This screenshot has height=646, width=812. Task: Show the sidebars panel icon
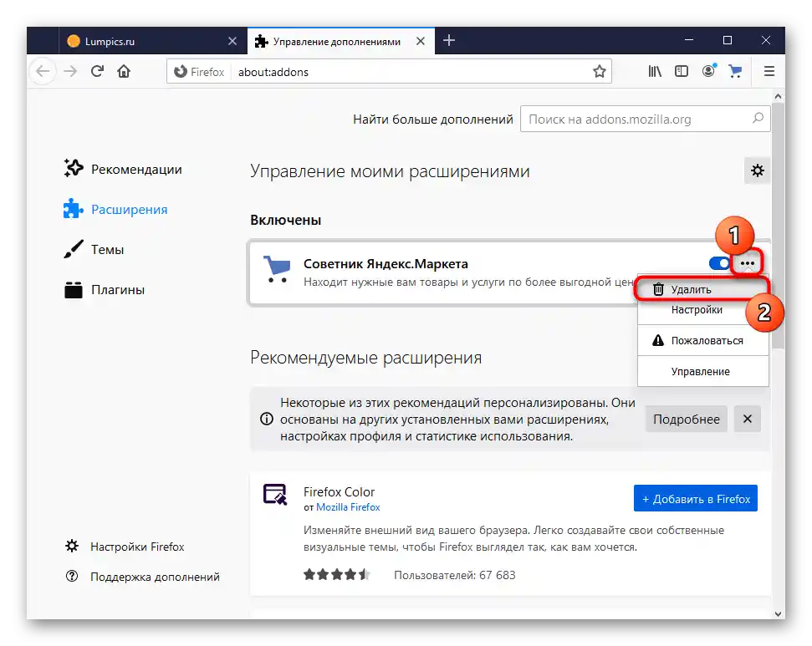(x=682, y=71)
